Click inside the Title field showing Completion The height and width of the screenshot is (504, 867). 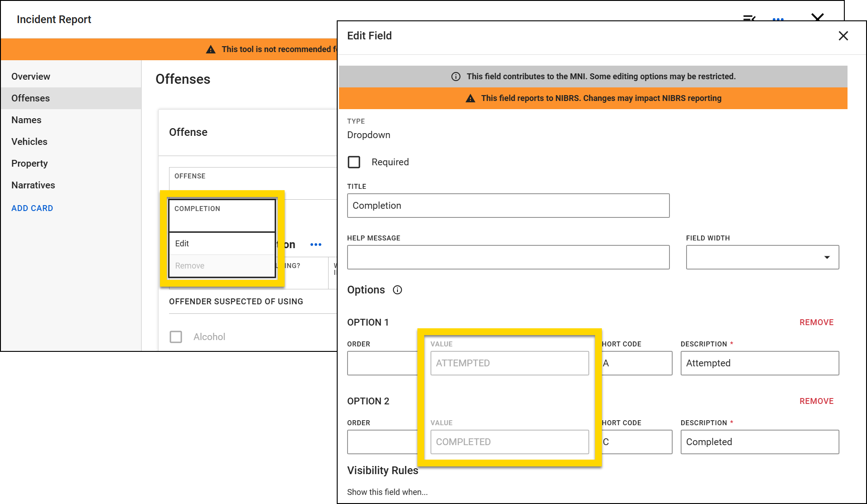coord(508,206)
